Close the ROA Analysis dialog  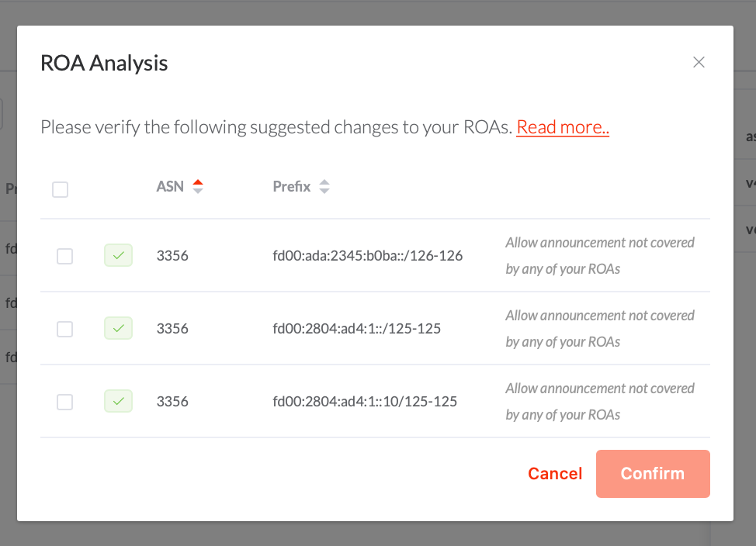699,62
